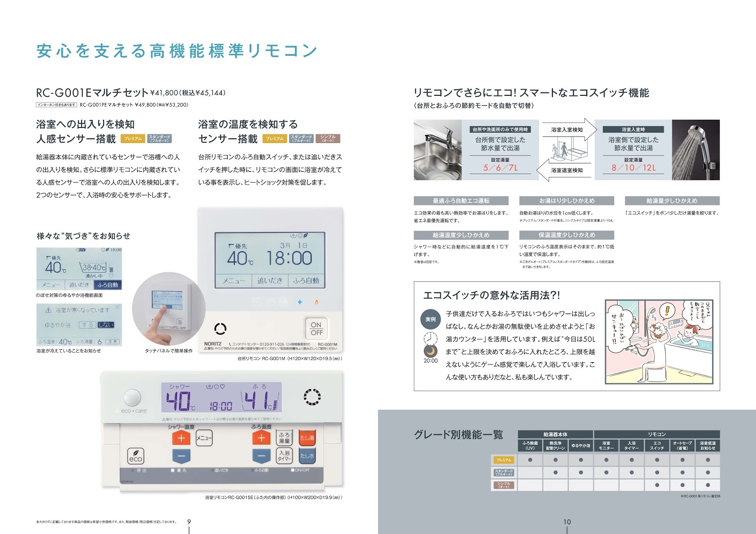Click the お湯はり少しひかえめ header
Screen dimensions: 756x534
pyautogui.click(x=567, y=201)
